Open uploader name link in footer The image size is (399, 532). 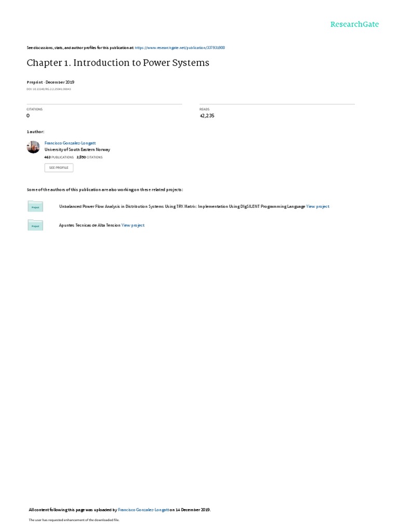[143, 510]
